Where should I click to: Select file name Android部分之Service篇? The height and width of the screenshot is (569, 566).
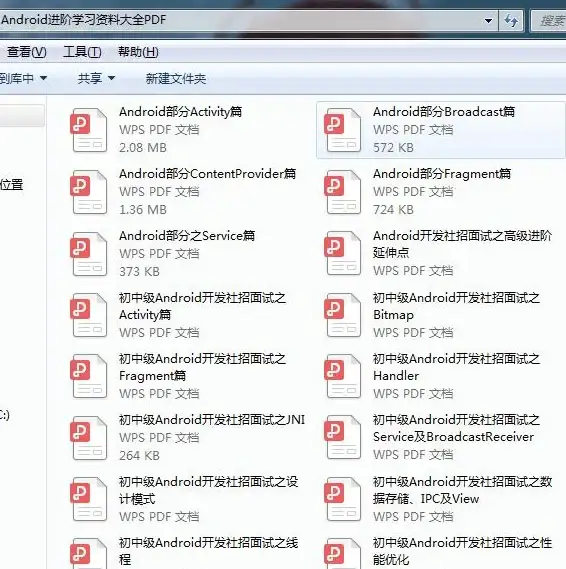click(x=187, y=236)
